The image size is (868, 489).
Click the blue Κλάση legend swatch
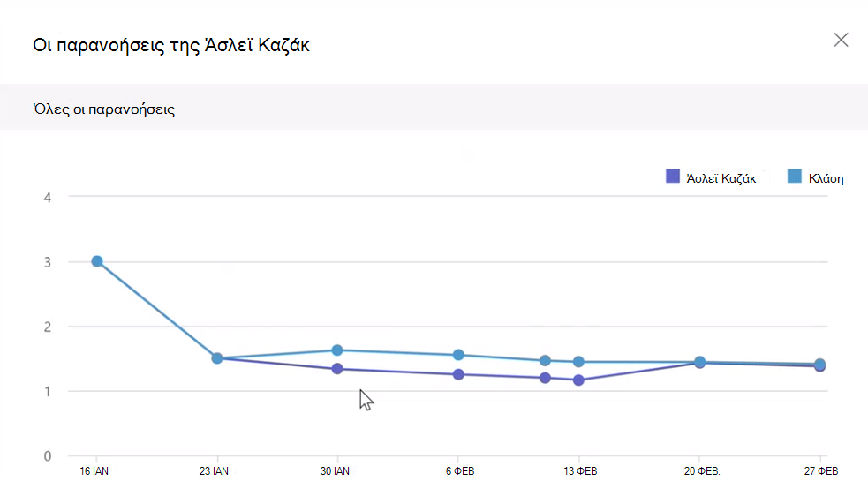click(795, 177)
